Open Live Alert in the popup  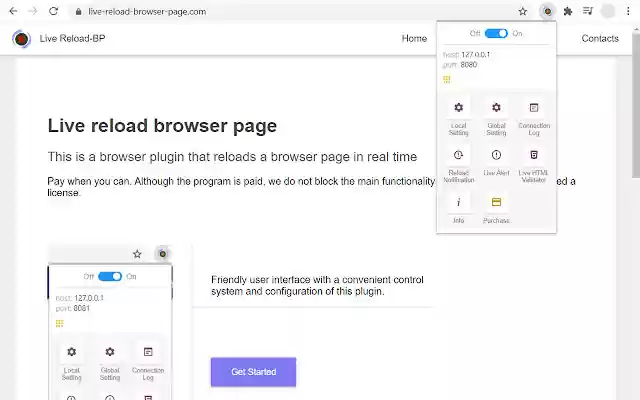coord(496,162)
